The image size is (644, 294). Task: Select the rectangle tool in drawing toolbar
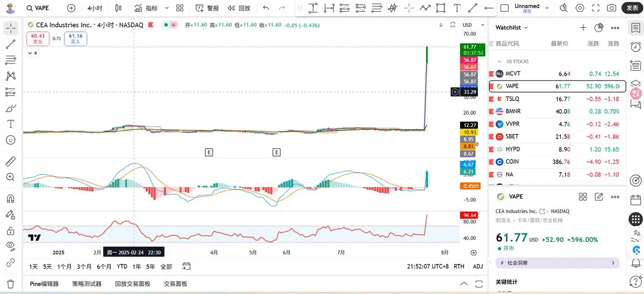440,8
